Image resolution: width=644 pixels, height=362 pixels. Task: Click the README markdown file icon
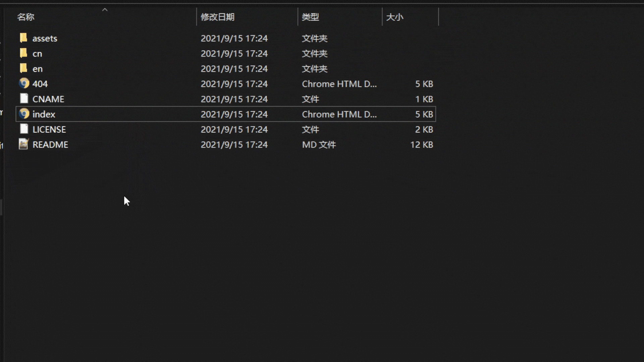click(23, 144)
